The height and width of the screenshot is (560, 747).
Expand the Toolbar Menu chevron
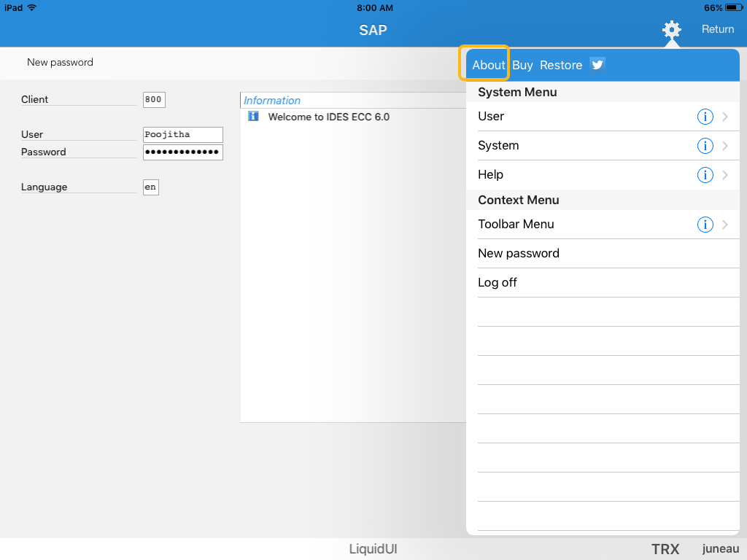(725, 225)
